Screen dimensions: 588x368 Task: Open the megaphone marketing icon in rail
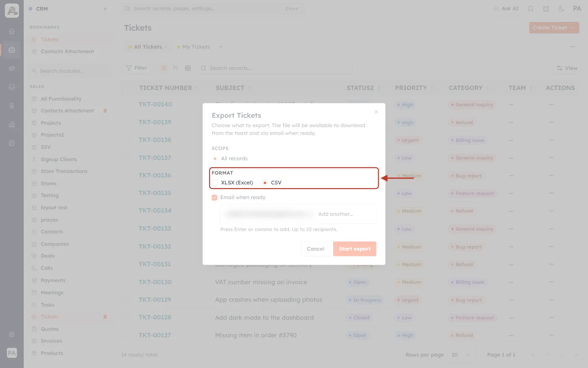(x=12, y=68)
